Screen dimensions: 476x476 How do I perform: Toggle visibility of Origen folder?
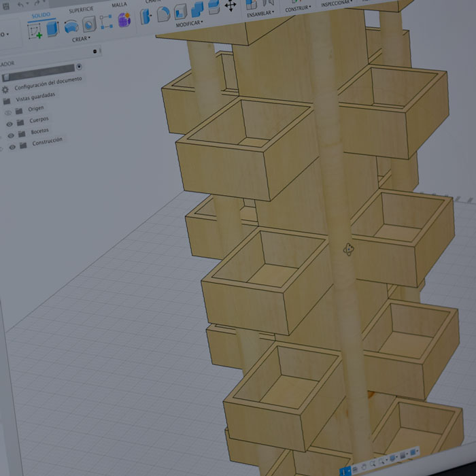coord(8,113)
